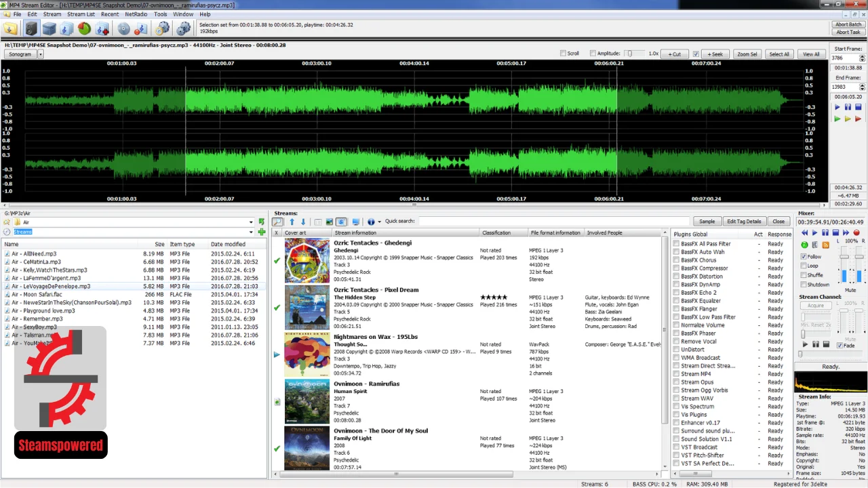Expand the Streams combo box dropdown
The image size is (868, 488).
[251, 232]
